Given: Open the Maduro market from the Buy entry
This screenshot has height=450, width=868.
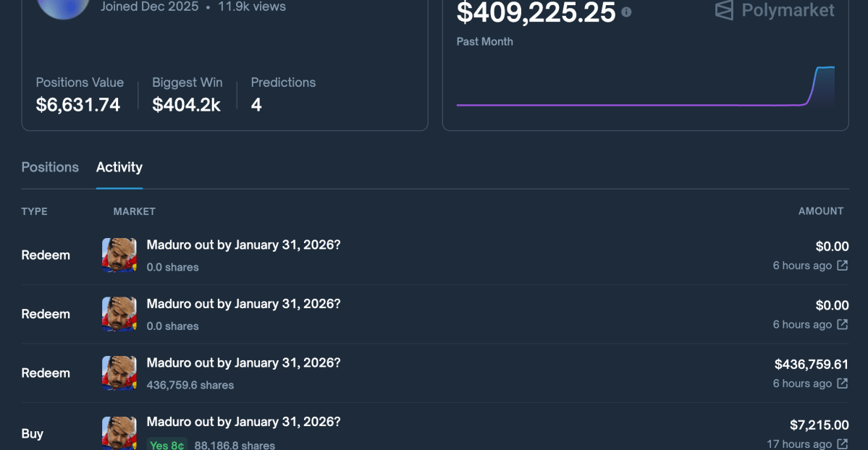Looking at the screenshot, I should [243, 421].
